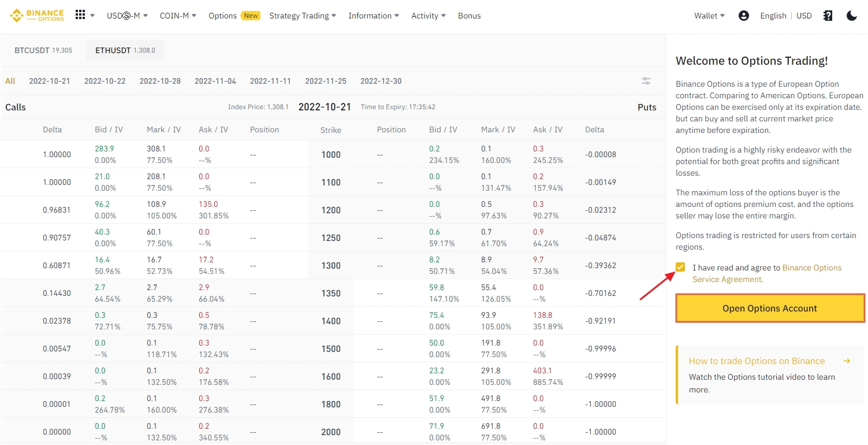Screen dimensions: 868x445
Task: Expand the Wallet dropdown
Action: [709, 16]
